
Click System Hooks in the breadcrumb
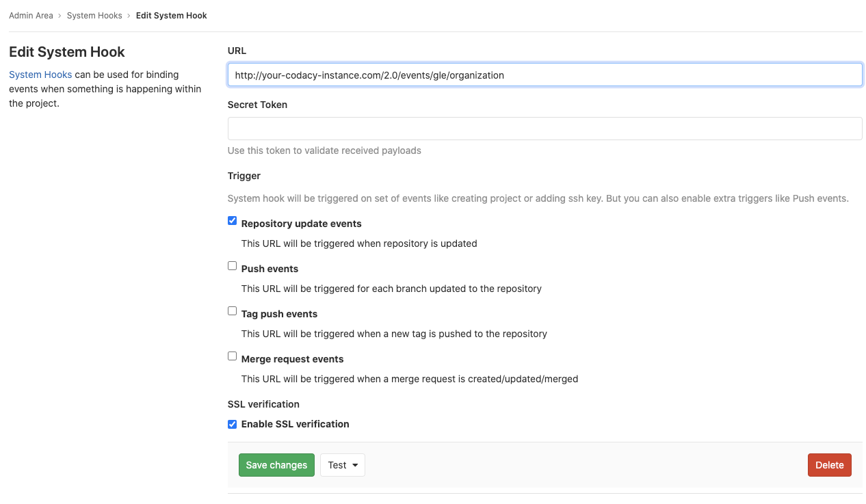click(x=94, y=15)
